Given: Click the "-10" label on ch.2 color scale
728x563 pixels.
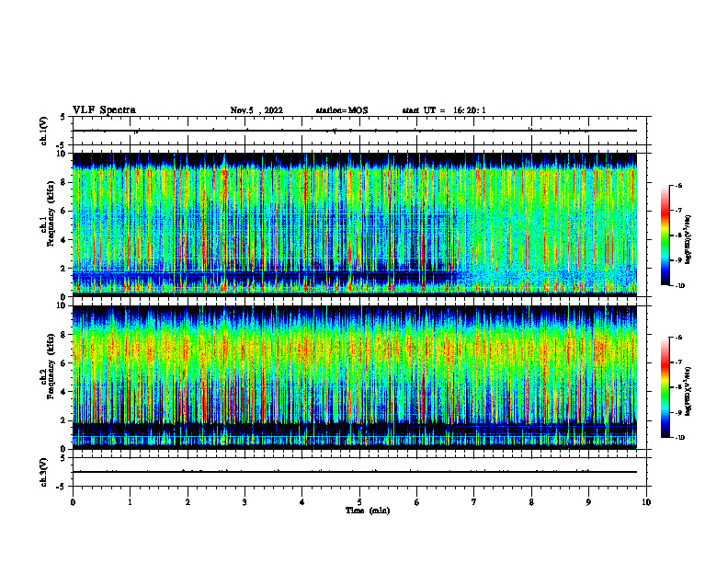Looking at the screenshot, I should pos(679,438).
